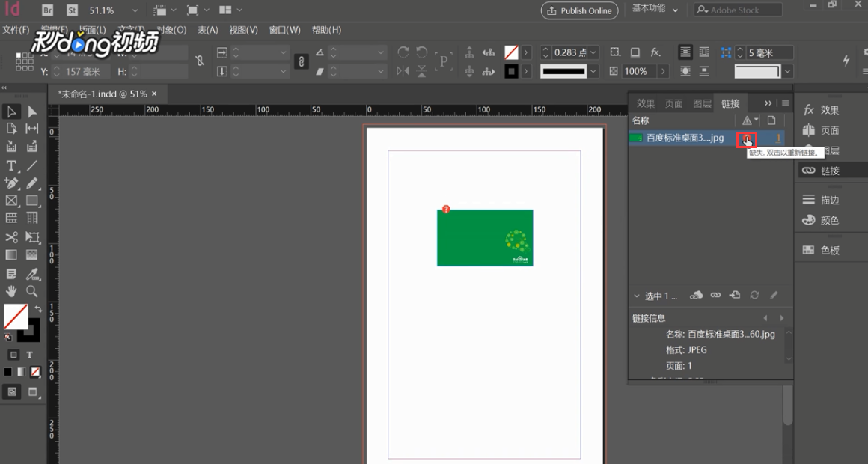Open 色板 panel from side dock
Image resolution: width=868 pixels, height=464 pixels.
821,250
